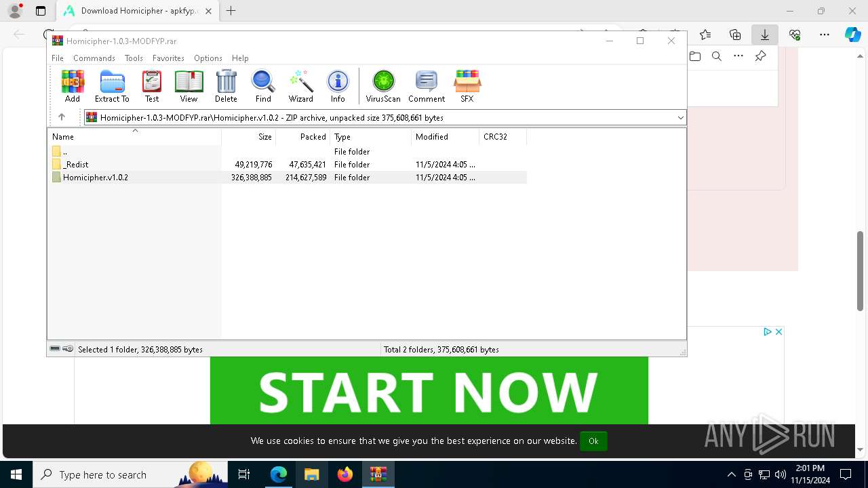
Task: Open downloads folder icon in panel
Action: (x=695, y=56)
